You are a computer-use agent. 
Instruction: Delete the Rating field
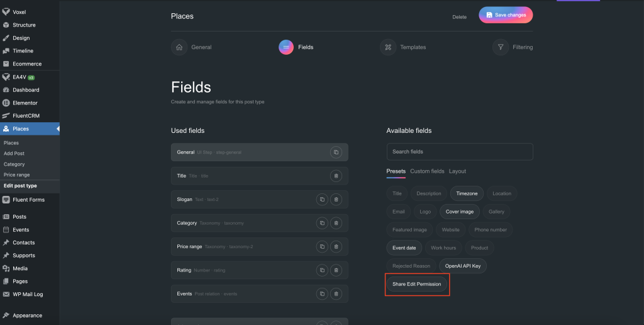(336, 270)
